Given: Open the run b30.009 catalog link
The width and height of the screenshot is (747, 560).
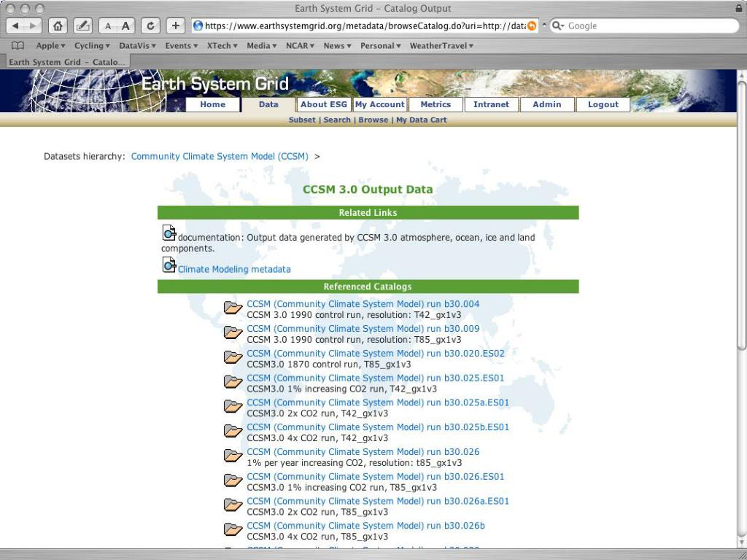Looking at the screenshot, I should pyautogui.click(x=363, y=329).
